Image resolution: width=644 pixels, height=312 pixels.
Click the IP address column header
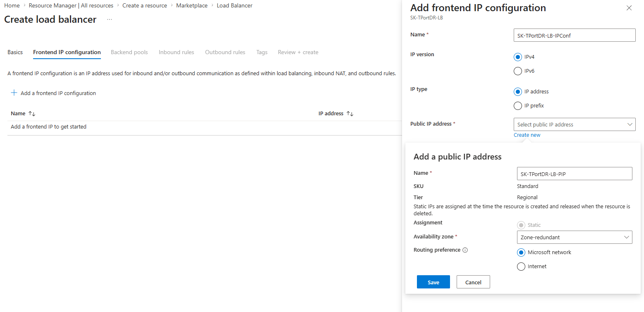point(331,114)
